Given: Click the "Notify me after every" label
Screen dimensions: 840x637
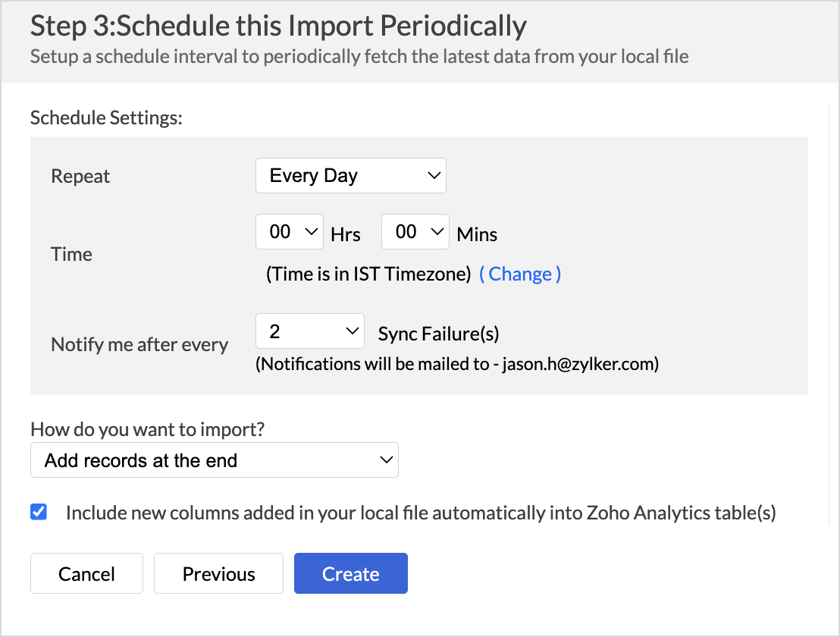Looking at the screenshot, I should (x=139, y=345).
